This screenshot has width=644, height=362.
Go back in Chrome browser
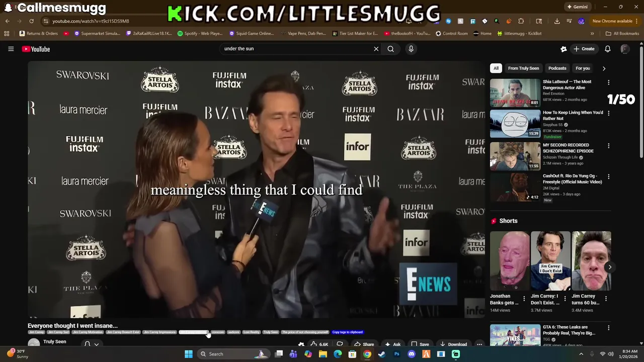click(x=7, y=21)
